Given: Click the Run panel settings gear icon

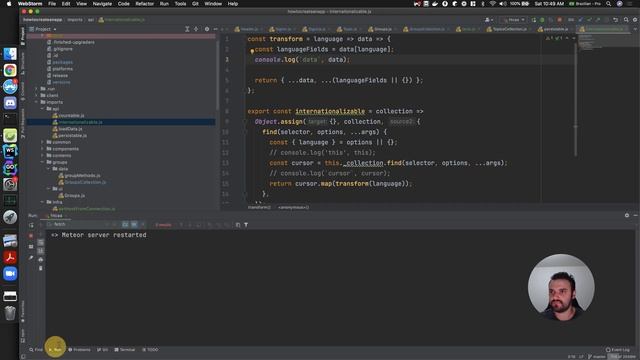Looking at the screenshot, I should 627,215.
